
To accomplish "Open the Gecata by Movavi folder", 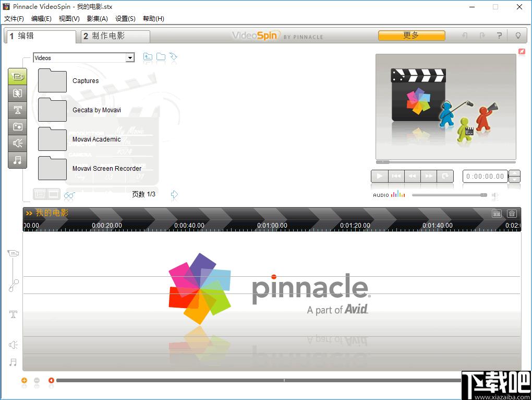I will 53,110.
